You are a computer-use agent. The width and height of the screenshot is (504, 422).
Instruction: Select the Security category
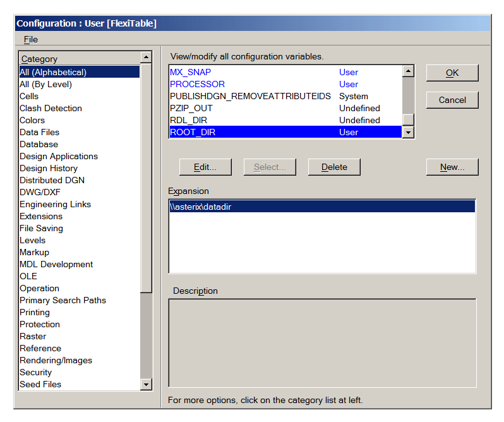click(x=80, y=372)
